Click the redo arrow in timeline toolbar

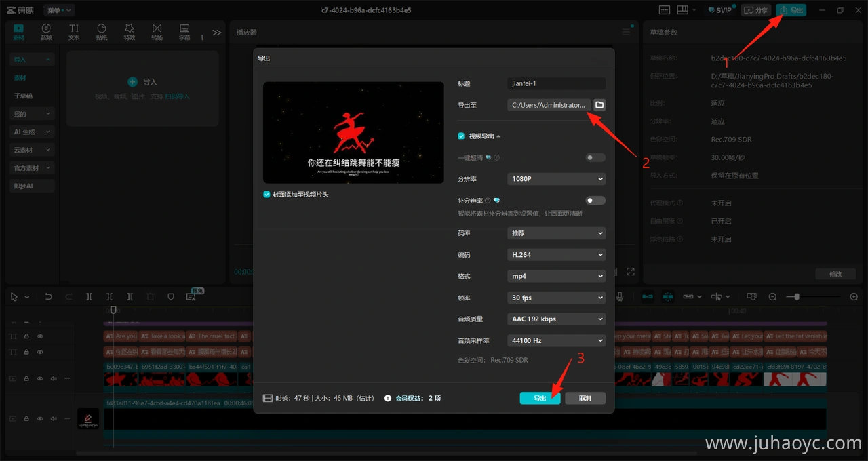point(68,297)
